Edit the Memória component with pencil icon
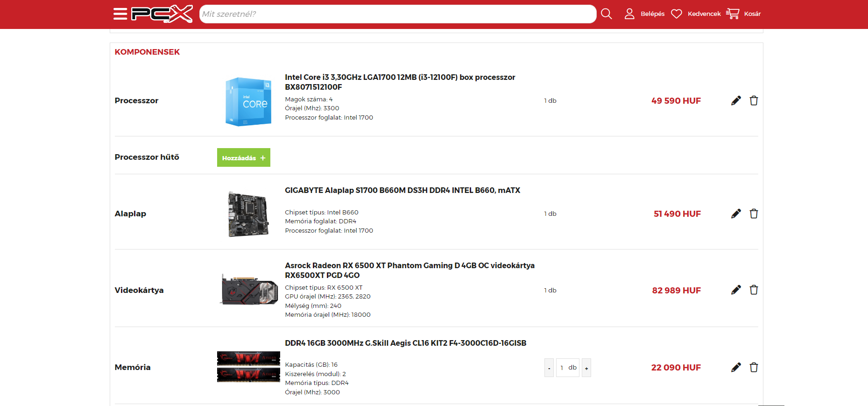Image resolution: width=868 pixels, height=406 pixels. click(x=736, y=367)
